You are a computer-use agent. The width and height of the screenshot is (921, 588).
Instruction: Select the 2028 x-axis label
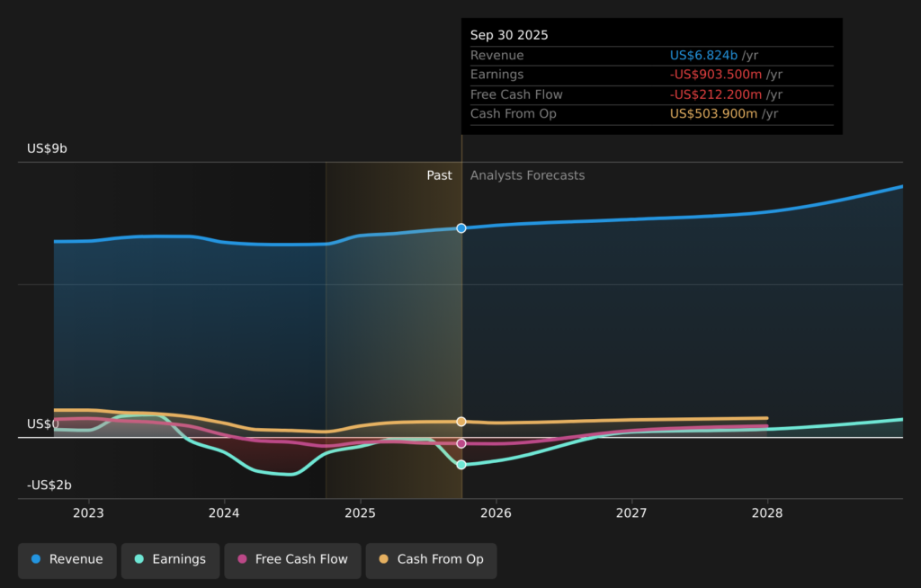click(767, 513)
